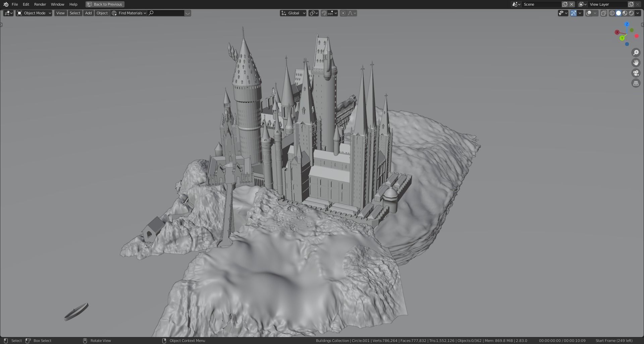
Task: Click the zoom view magnifier icon
Action: (636, 53)
